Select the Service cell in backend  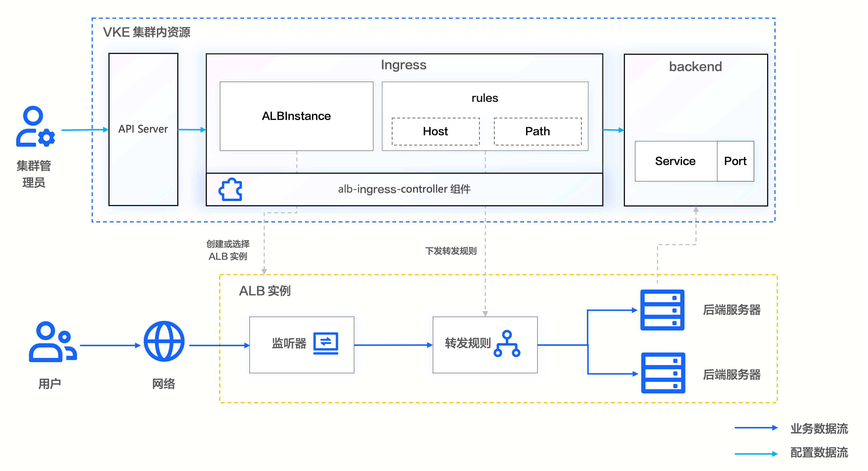[676, 161]
